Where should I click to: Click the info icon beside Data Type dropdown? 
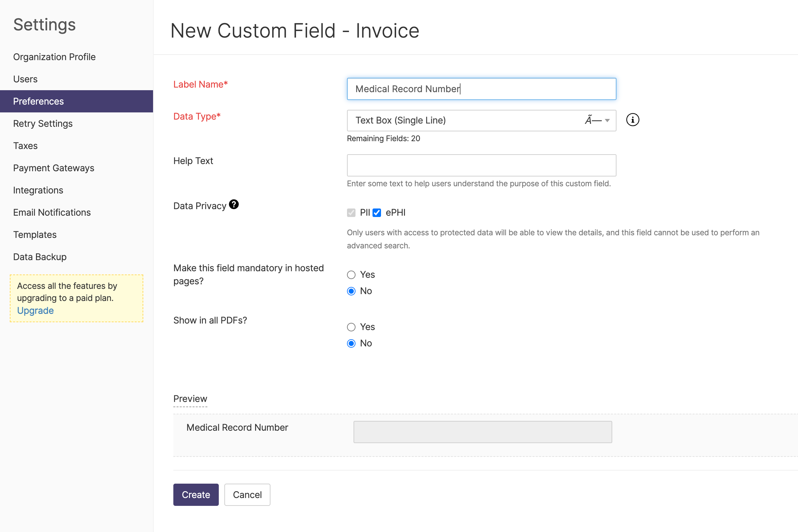(632, 119)
